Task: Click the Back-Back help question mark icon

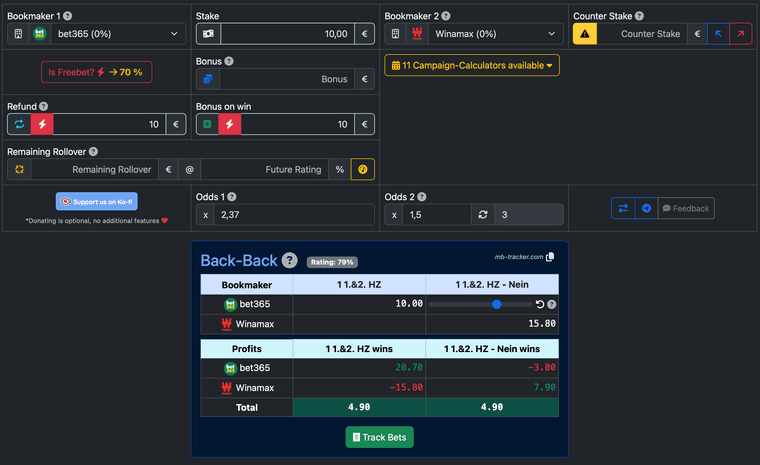Action: click(289, 261)
